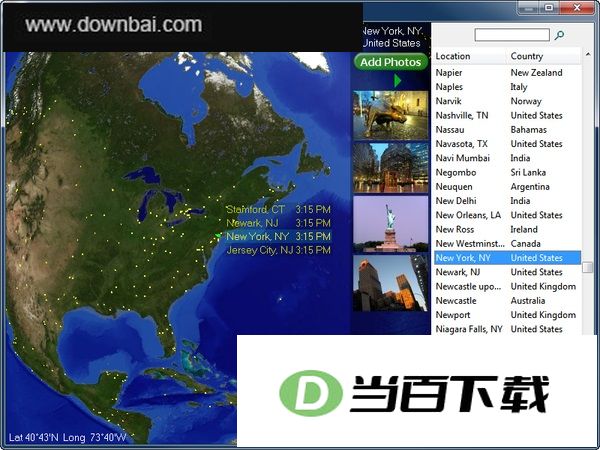Click the Canada country cell
Viewport: 600px width, 450px height.
pyautogui.click(x=525, y=244)
